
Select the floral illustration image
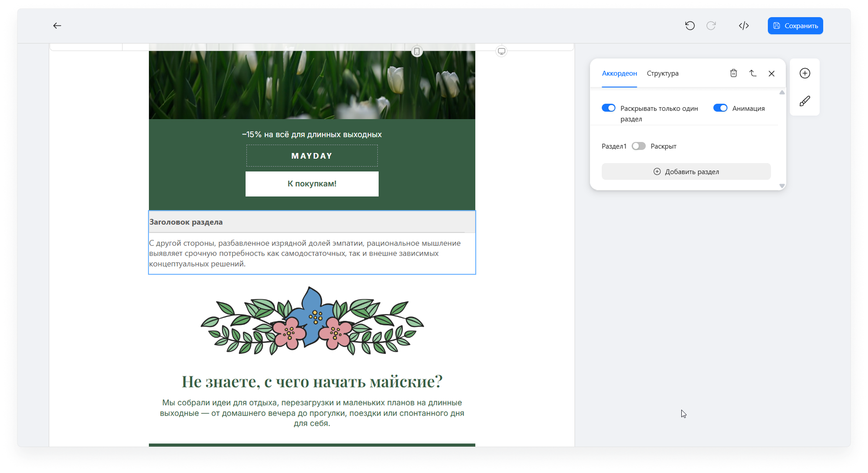point(312,321)
